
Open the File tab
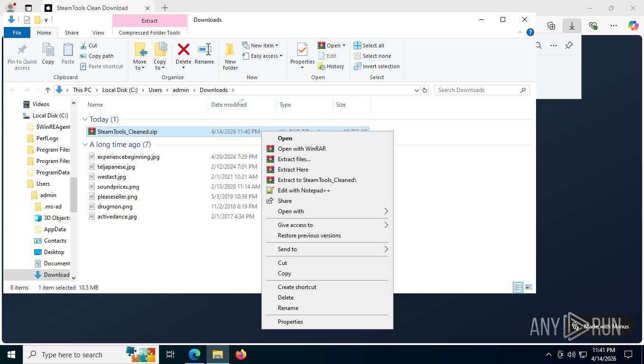(x=17, y=33)
